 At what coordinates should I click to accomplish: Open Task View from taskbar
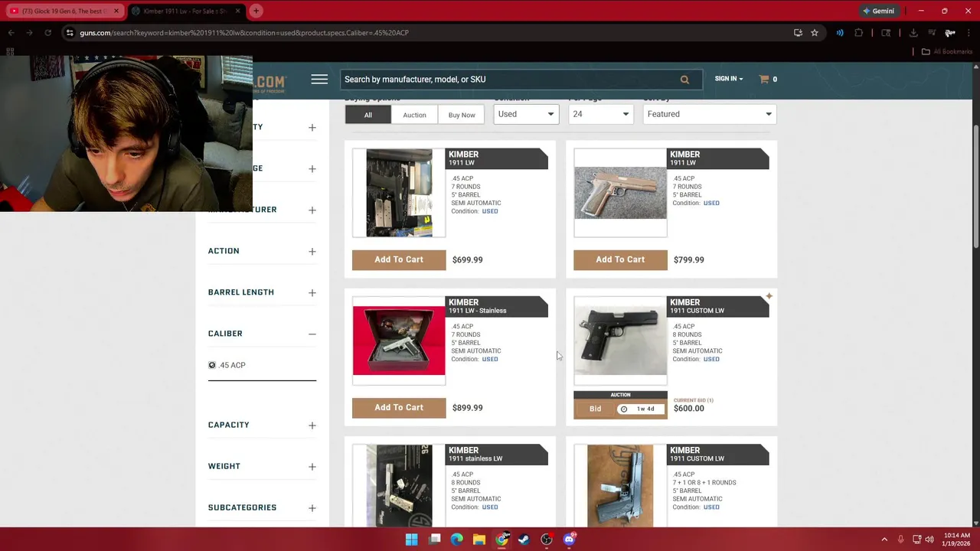[435, 540]
